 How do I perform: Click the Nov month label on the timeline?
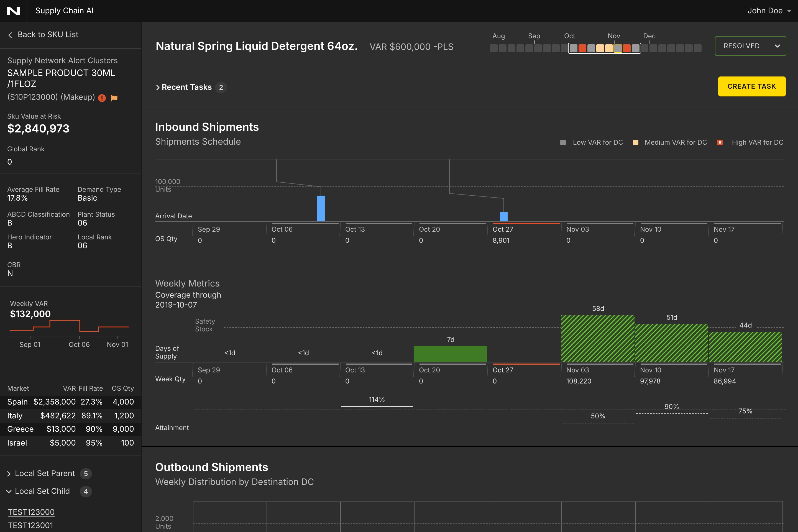(x=614, y=36)
